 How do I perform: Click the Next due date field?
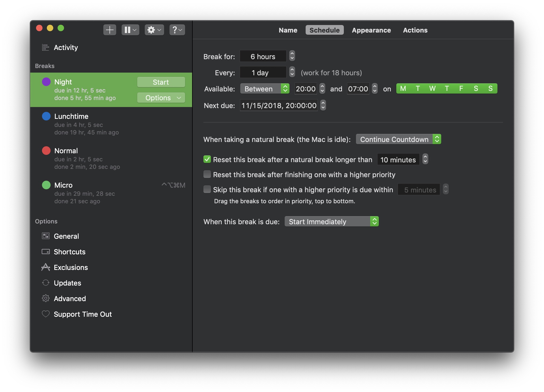pyautogui.click(x=279, y=105)
